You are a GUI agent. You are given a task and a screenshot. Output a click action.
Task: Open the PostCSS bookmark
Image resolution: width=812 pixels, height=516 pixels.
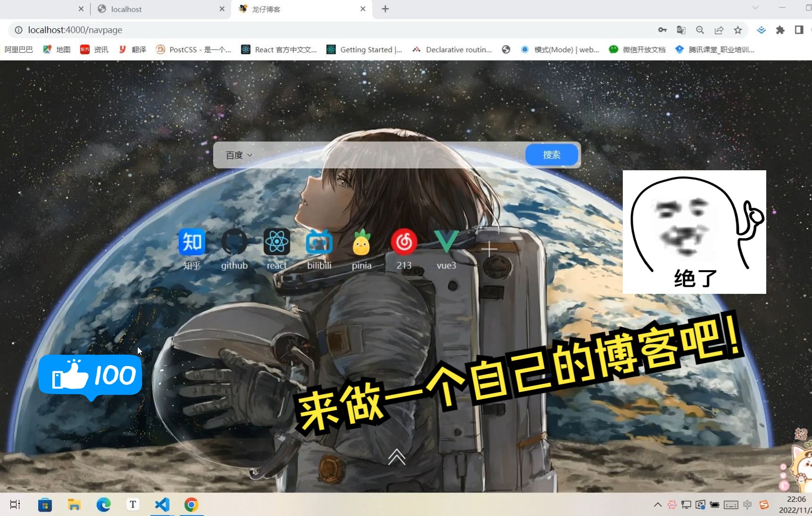tap(193, 50)
